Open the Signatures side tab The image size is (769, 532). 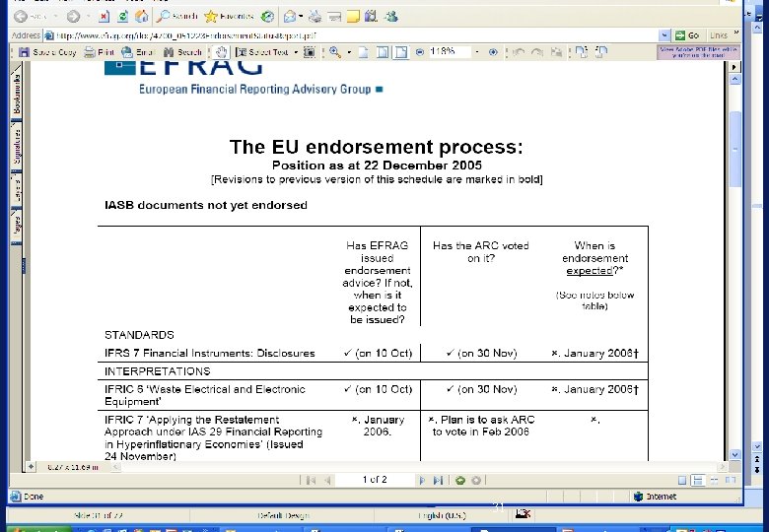[x=17, y=146]
